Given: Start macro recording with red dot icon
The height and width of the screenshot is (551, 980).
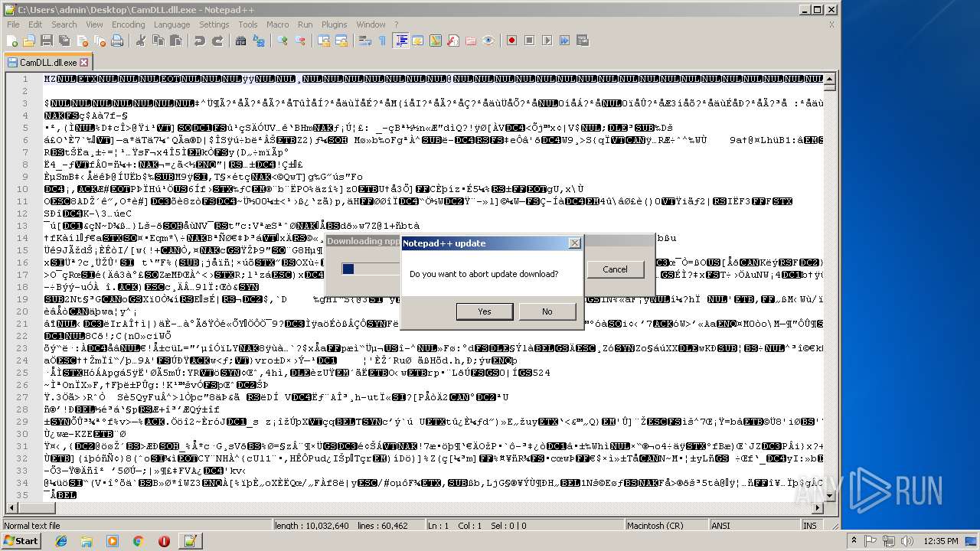Looking at the screenshot, I should pyautogui.click(x=512, y=41).
